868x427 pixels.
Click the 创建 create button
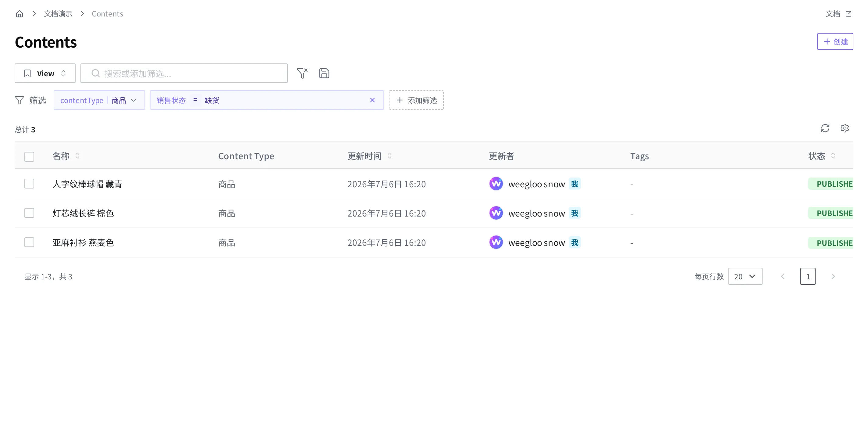pyautogui.click(x=835, y=41)
